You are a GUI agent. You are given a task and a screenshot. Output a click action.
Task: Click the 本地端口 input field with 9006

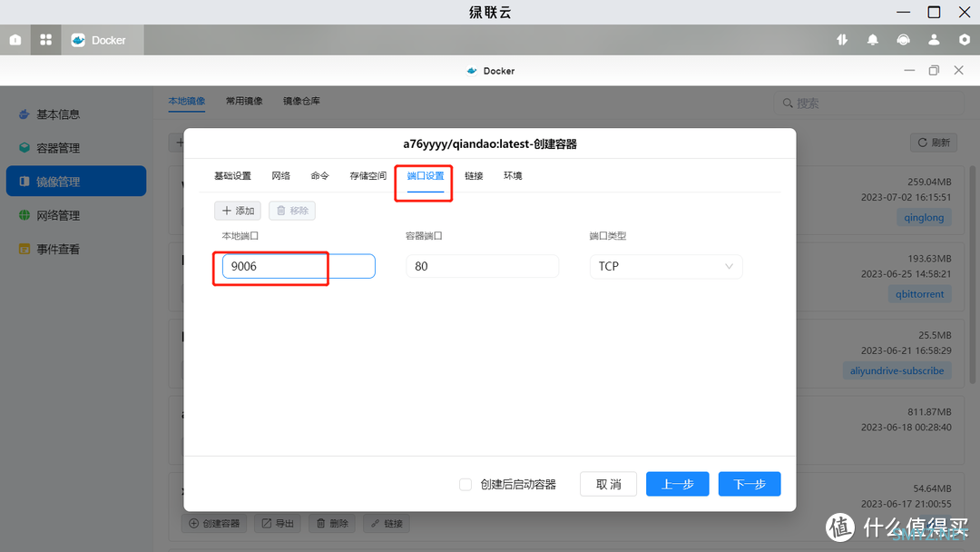click(298, 266)
